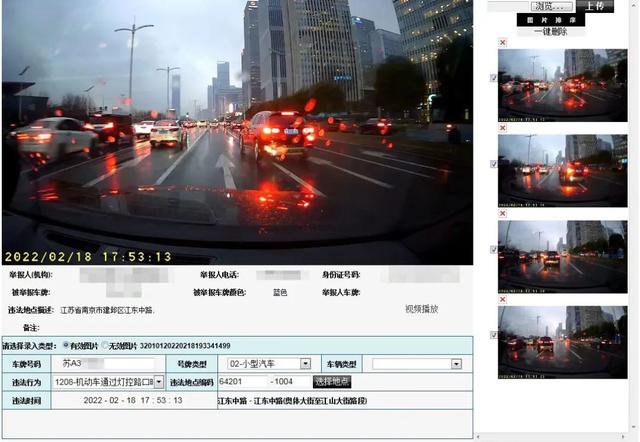
Task: Click the thumbnail panel scrollbar up arrow
Action: click(633, 4)
